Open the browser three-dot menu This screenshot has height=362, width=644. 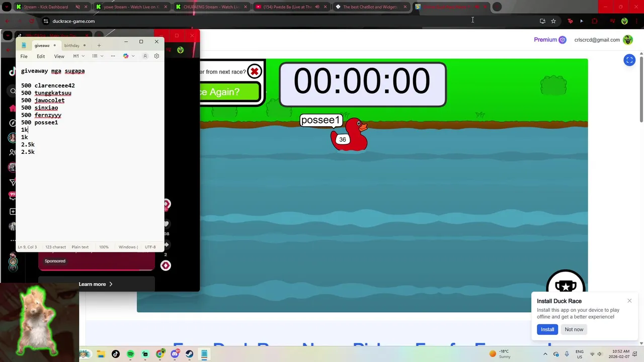click(x=636, y=21)
